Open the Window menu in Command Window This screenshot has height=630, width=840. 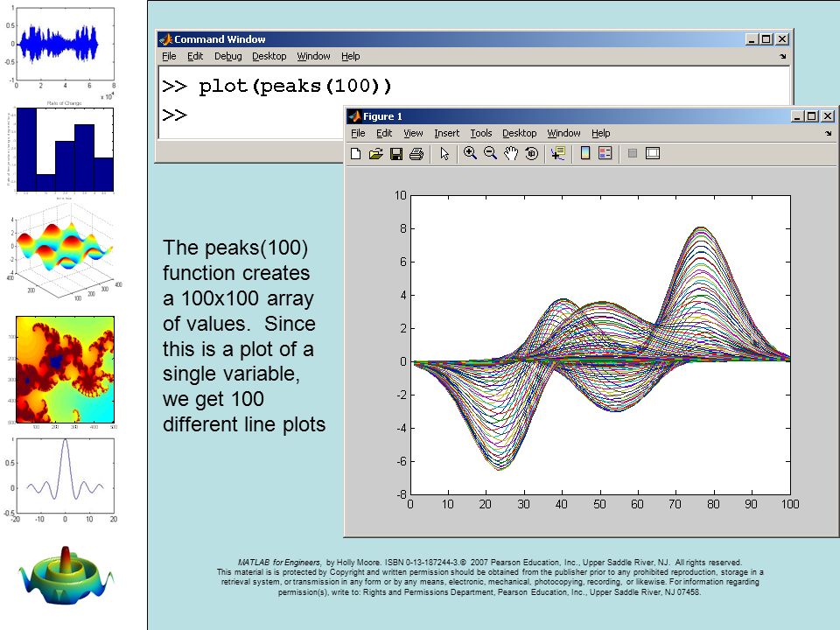(313, 56)
